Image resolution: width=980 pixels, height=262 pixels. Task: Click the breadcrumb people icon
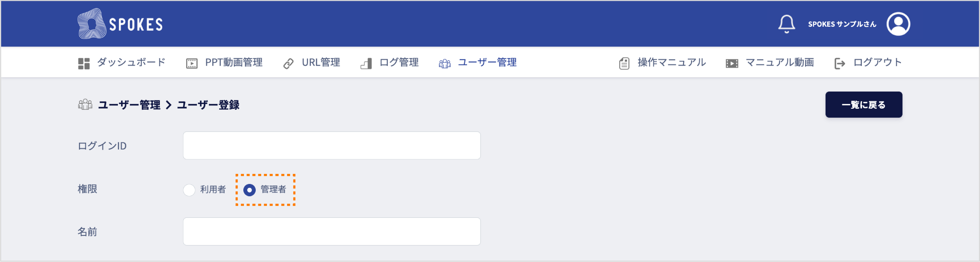pos(85,105)
